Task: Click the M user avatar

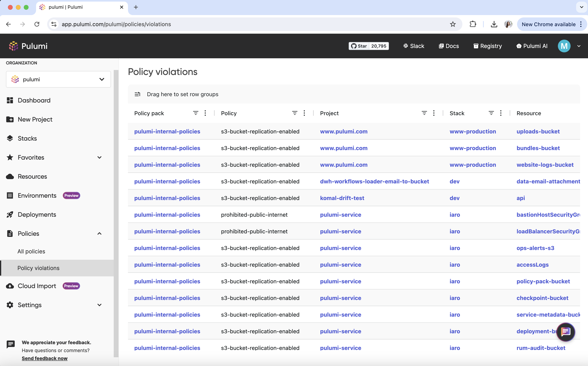Action: 564,46
